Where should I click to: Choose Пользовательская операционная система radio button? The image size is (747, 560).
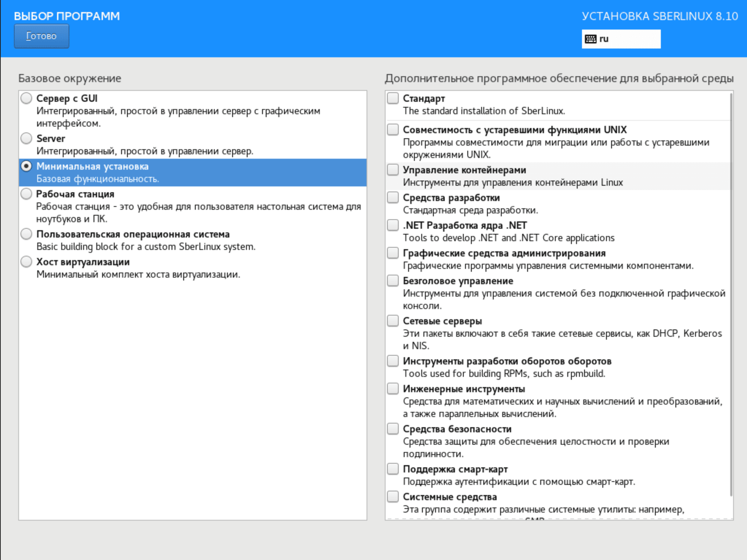pos(26,234)
